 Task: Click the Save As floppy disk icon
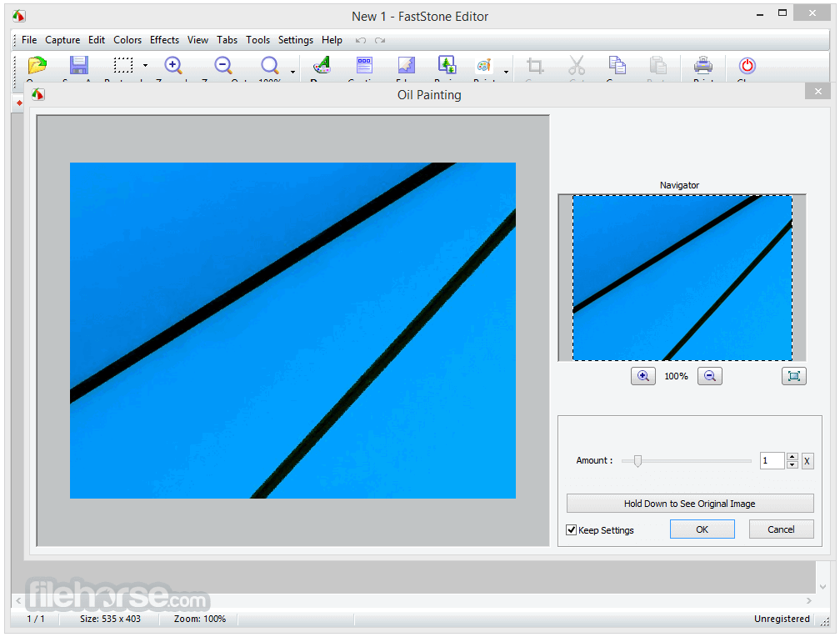pyautogui.click(x=79, y=66)
